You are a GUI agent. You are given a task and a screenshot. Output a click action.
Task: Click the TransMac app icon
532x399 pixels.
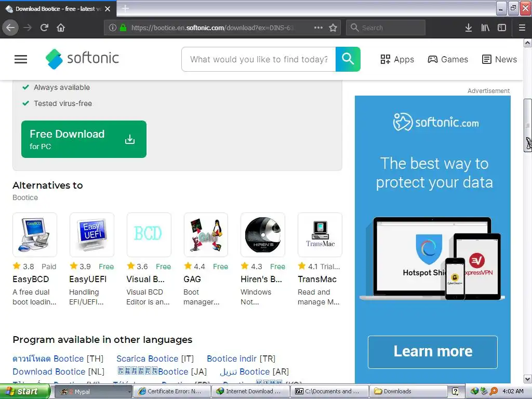tap(320, 234)
